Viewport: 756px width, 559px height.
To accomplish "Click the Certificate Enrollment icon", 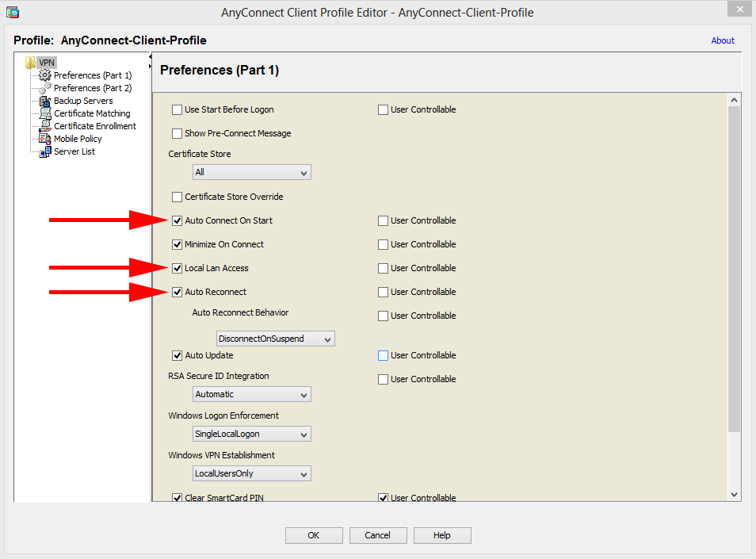I will tap(45, 126).
